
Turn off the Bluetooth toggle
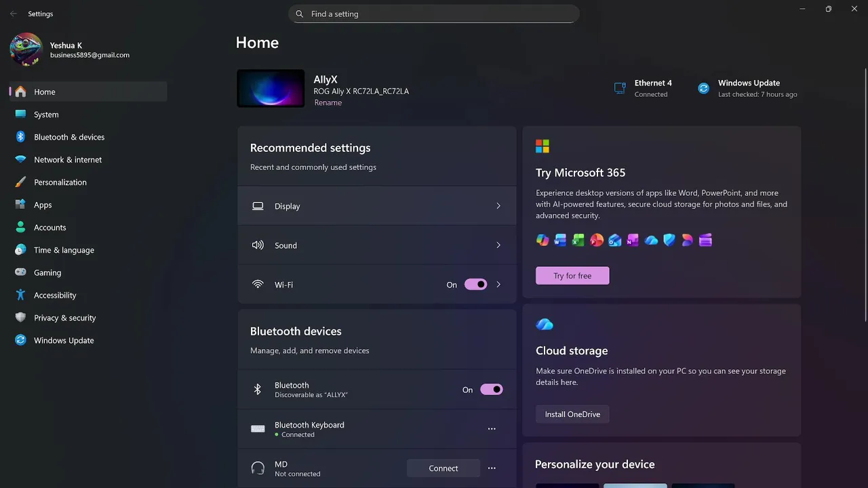coord(492,390)
